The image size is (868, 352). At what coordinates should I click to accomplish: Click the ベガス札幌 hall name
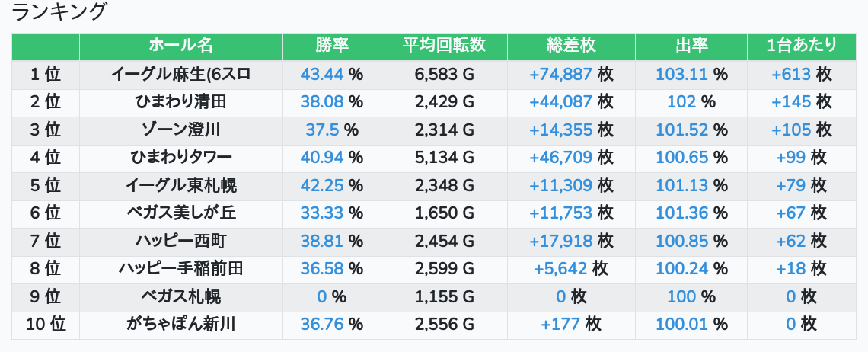pos(180,296)
